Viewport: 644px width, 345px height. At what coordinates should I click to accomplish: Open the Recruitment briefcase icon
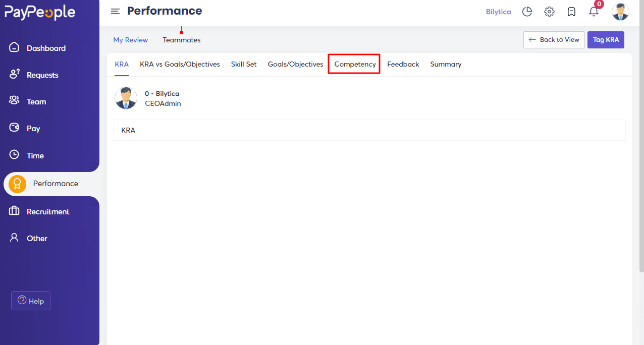[14, 211]
